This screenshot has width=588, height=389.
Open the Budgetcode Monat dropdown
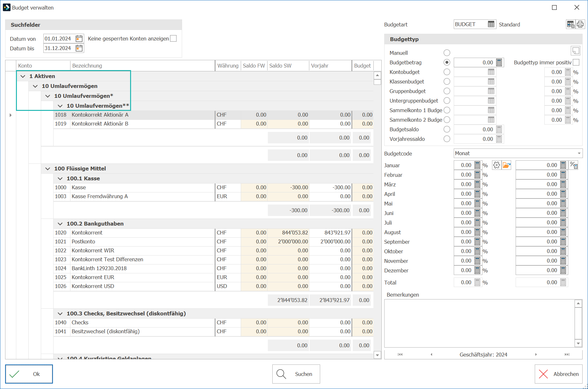(518, 153)
